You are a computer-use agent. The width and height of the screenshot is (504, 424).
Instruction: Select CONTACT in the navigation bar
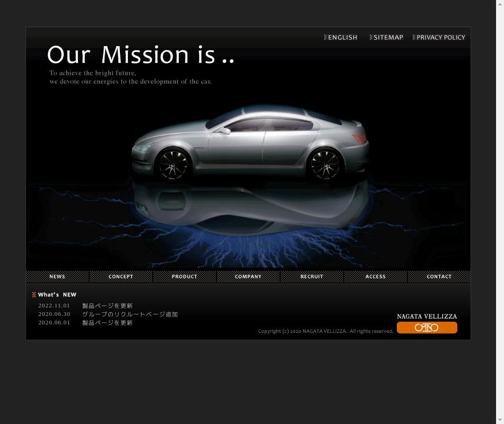click(439, 277)
